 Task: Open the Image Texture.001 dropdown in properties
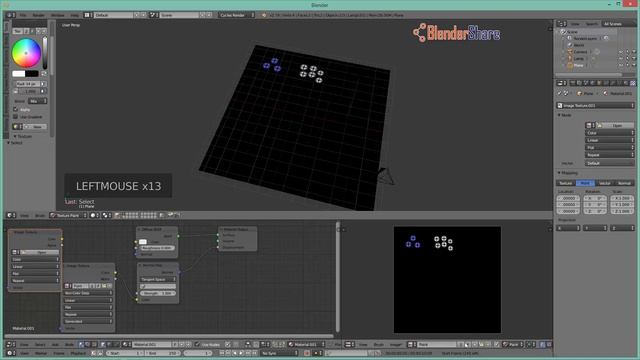tap(596, 105)
